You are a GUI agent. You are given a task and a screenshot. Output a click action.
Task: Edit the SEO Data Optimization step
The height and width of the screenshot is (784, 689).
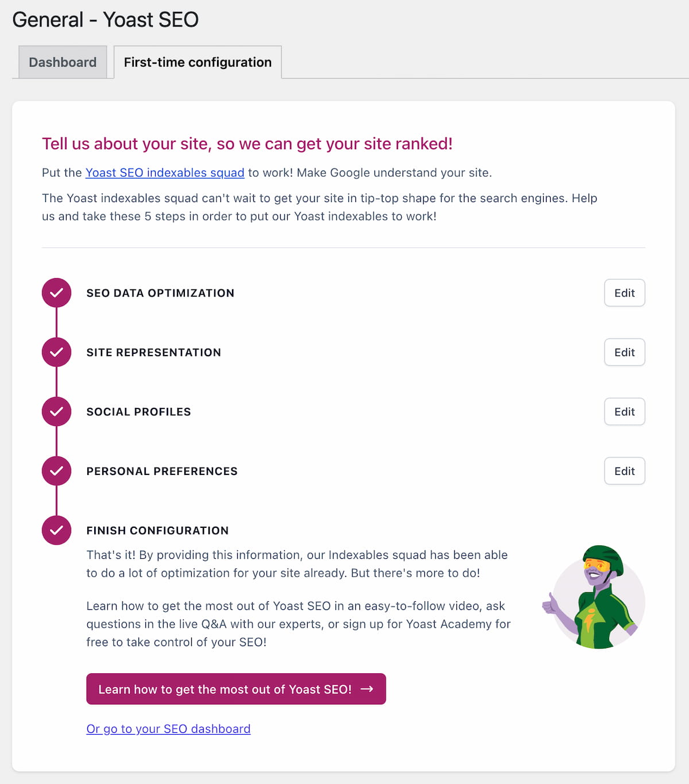624,293
